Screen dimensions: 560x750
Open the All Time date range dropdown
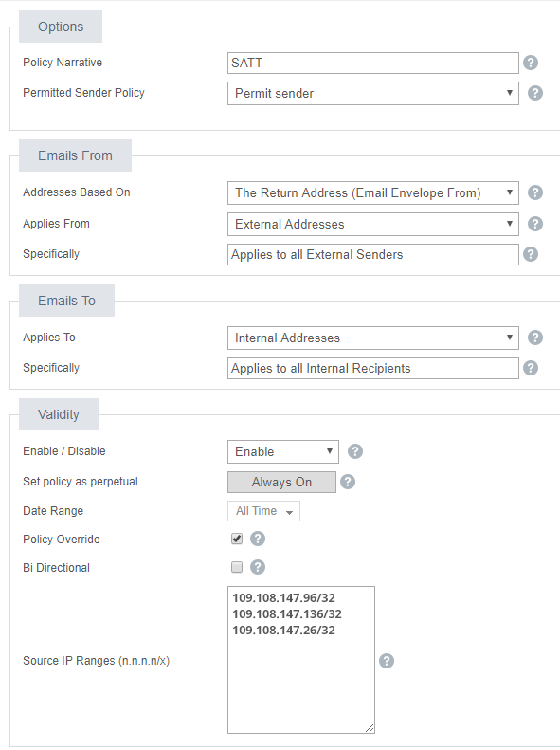click(x=263, y=511)
